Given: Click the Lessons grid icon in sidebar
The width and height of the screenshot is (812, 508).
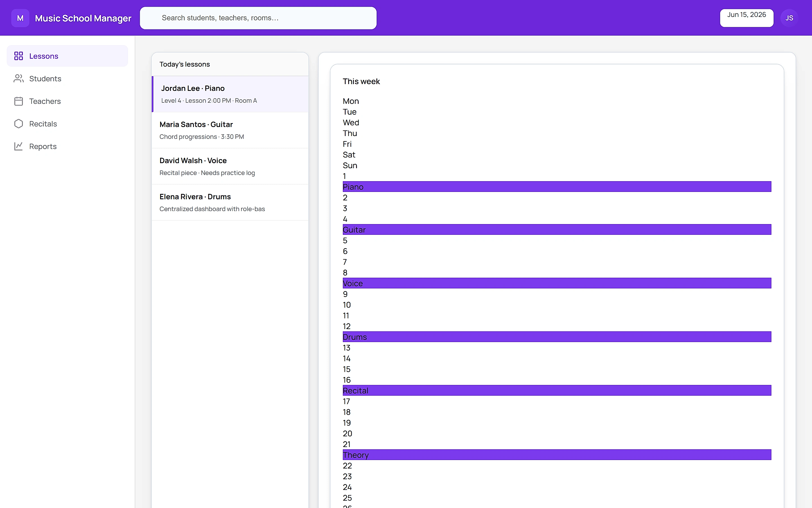Looking at the screenshot, I should coord(18,56).
